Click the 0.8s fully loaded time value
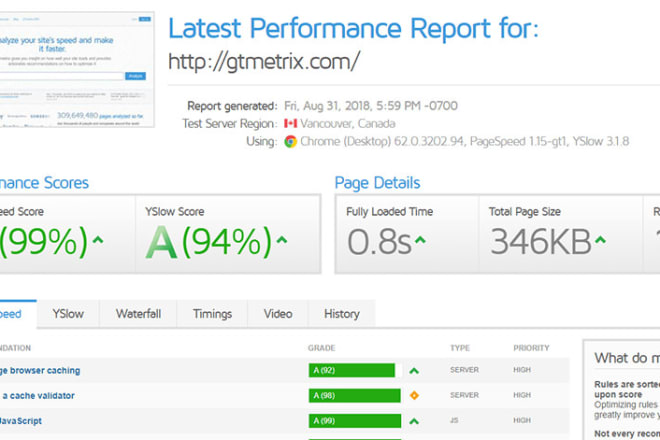Screen dimensions: 660x440 click(x=379, y=242)
